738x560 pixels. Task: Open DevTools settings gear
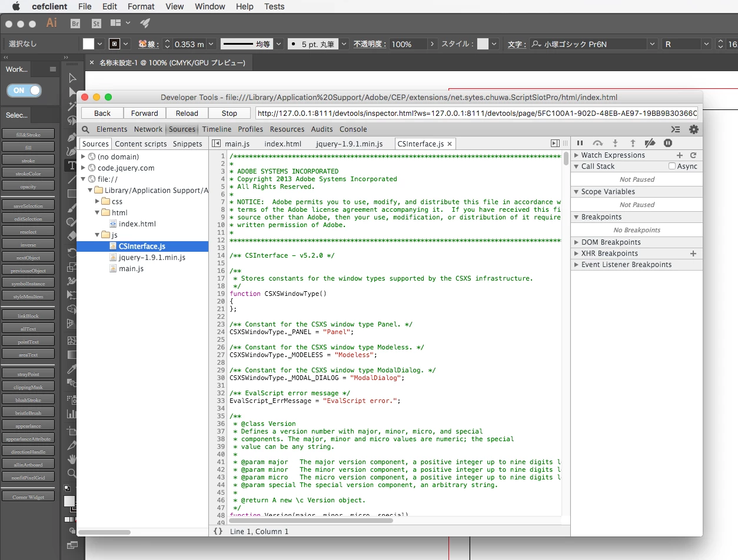pos(694,129)
